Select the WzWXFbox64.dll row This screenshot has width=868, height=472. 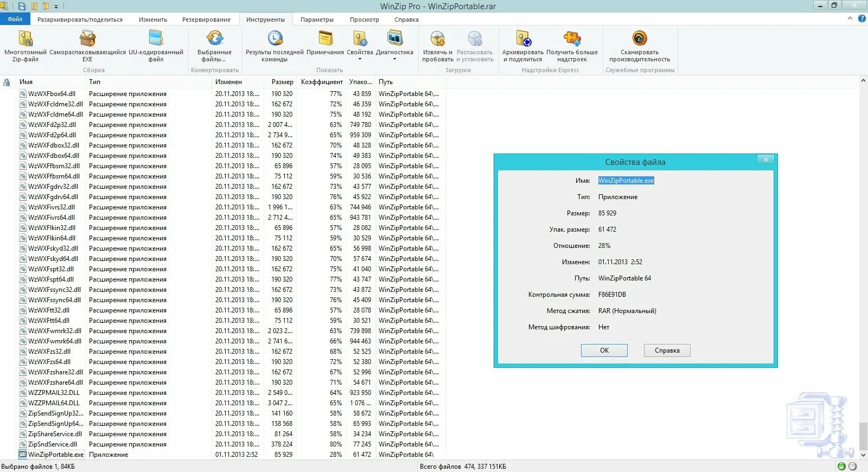(231, 94)
